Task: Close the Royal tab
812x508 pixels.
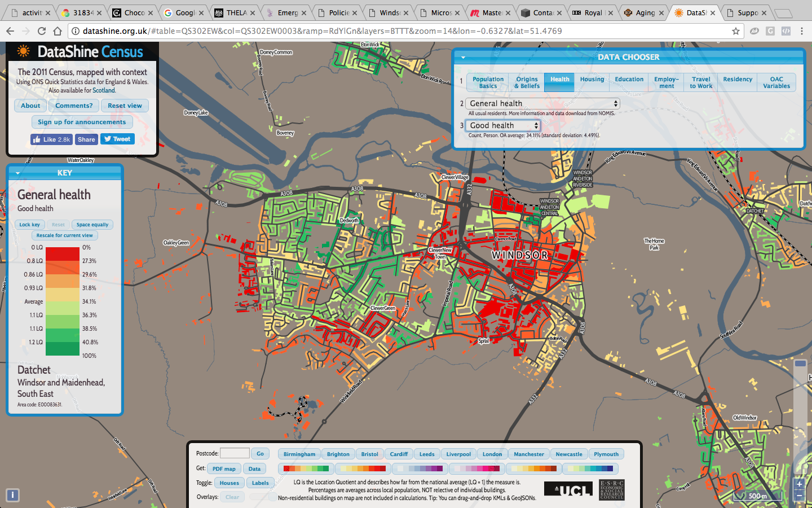Action: (610, 12)
